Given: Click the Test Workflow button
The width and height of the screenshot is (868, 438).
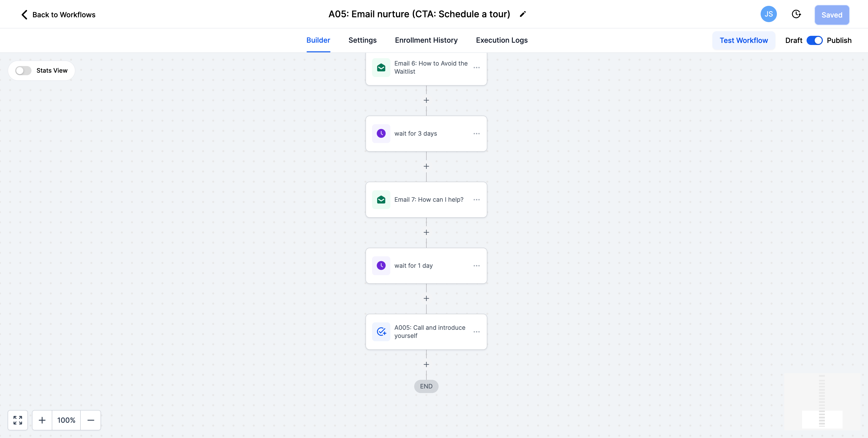Looking at the screenshot, I should 744,40.
